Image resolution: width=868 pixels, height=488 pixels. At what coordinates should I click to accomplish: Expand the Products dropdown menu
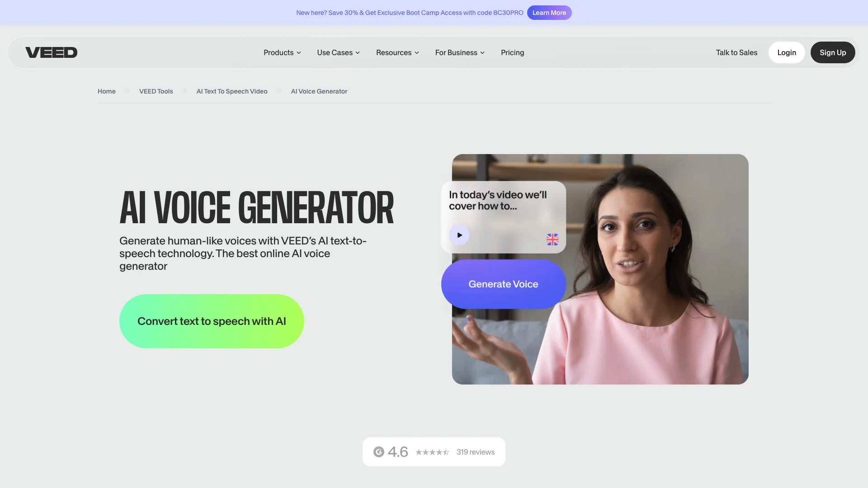tap(282, 52)
